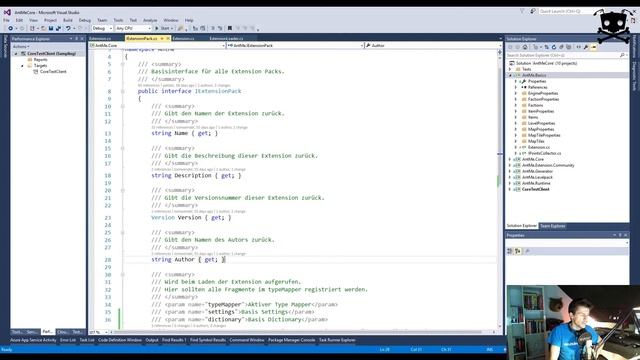
Task: Click the pin icon of Performance Explorer panel
Action: [x=76, y=39]
